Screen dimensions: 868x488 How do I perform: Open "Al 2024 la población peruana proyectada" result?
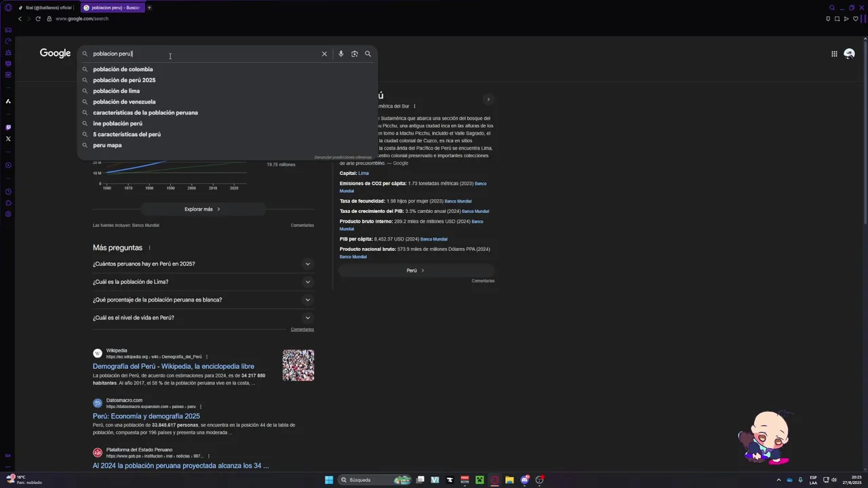(181, 466)
